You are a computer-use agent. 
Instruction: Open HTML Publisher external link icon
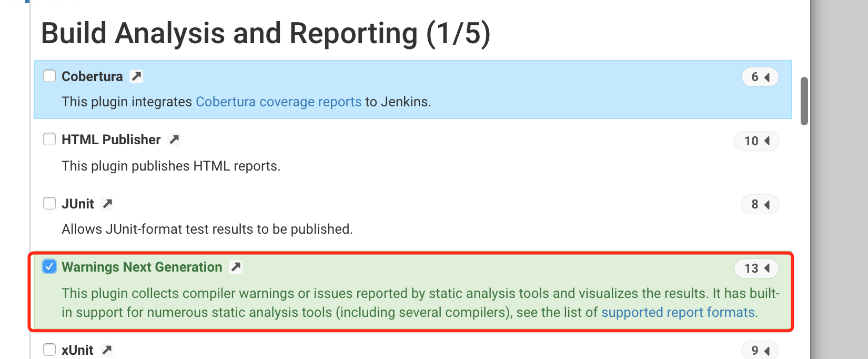click(x=174, y=139)
